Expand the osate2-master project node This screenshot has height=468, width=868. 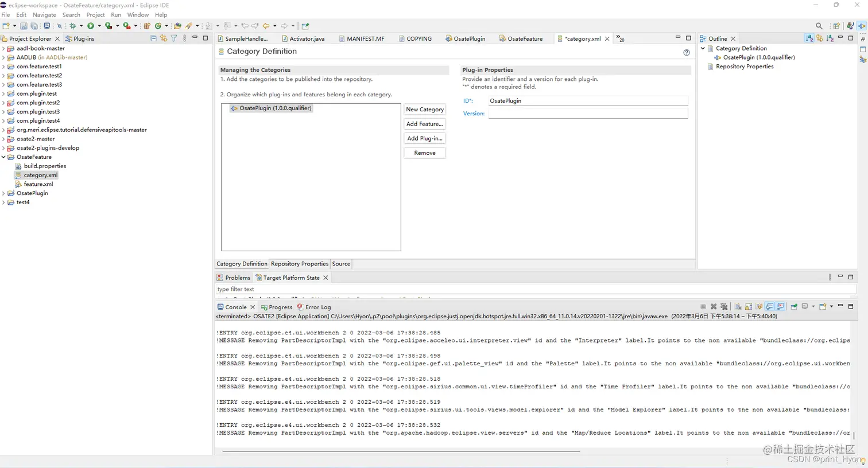click(x=3, y=139)
